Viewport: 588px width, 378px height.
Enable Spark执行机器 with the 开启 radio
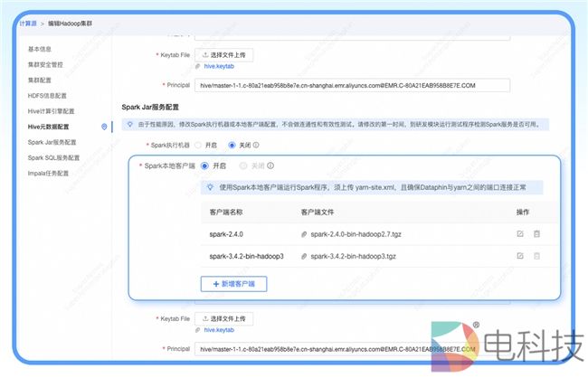point(198,145)
